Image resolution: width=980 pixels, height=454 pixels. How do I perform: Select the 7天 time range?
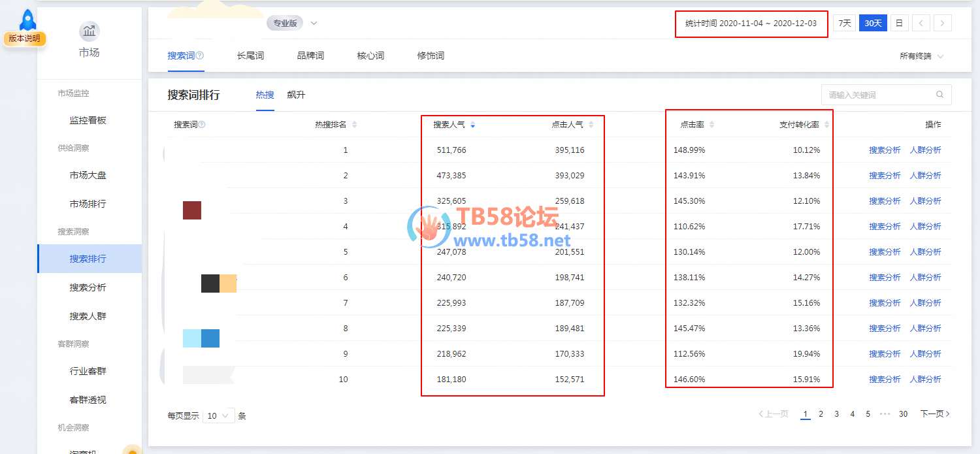[x=844, y=24]
